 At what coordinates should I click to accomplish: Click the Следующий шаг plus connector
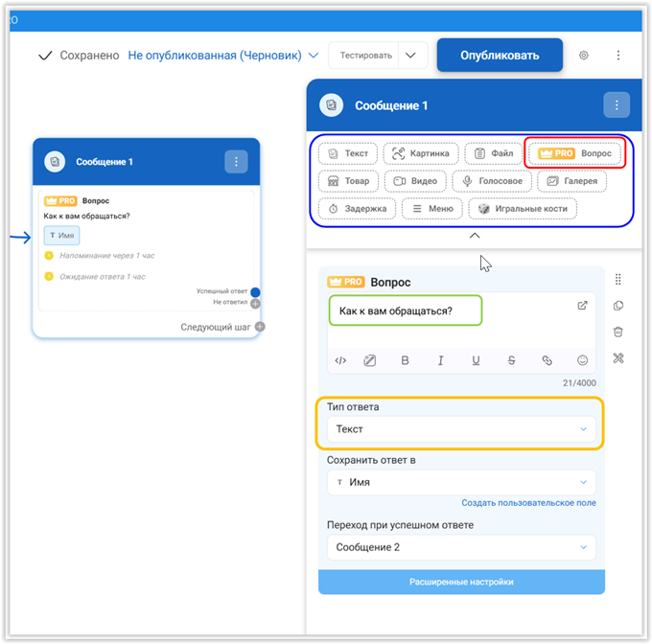[260, 327]
